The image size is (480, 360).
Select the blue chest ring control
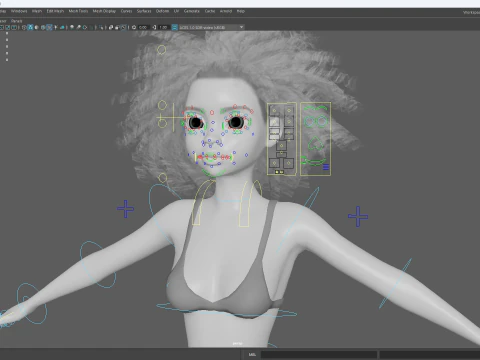[x=227, y=311]
